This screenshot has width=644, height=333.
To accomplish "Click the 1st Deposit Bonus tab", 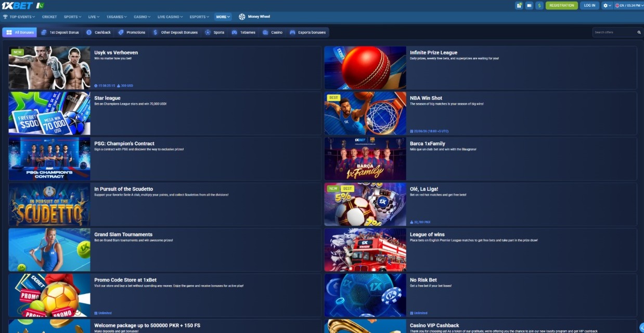I will pos(59,32).
